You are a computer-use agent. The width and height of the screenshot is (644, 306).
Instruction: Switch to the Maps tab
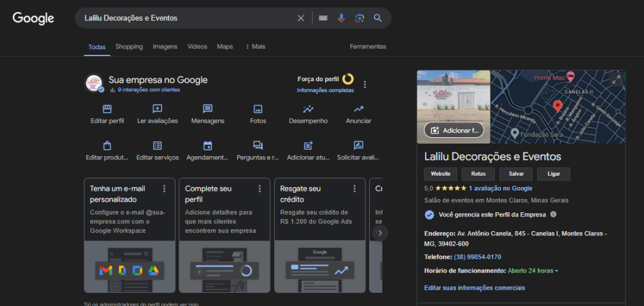[225, 47]
